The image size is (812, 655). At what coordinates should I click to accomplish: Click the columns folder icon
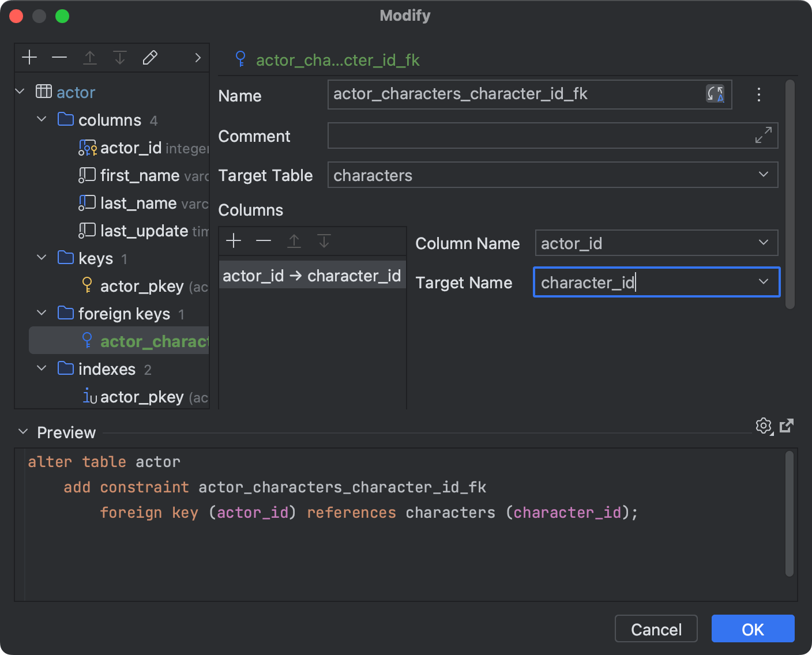pos(66,119)
